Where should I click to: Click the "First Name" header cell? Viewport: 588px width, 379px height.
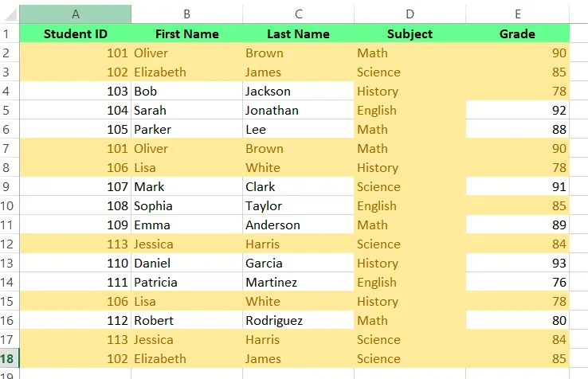pyautogui.click(x=187, y=34)
